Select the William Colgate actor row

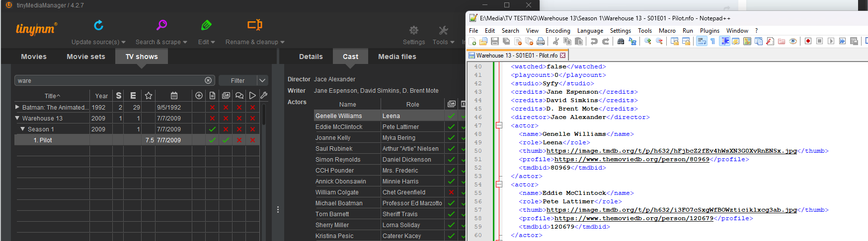(337, 192)
